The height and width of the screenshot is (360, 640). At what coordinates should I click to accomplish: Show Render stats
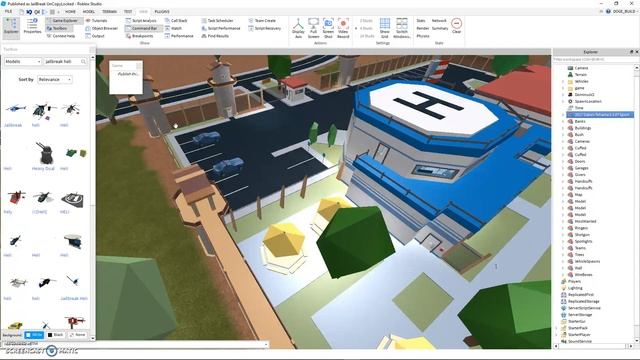[x=422, y=28]
